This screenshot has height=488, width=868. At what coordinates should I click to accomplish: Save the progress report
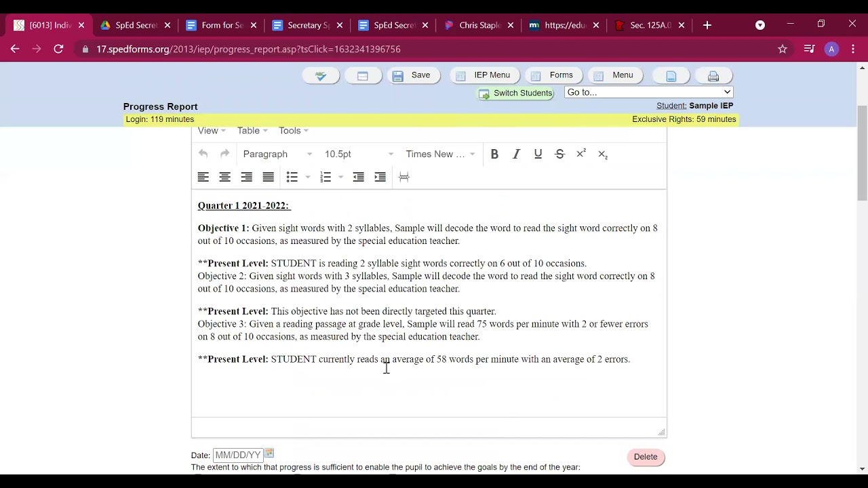click(412, 75)
